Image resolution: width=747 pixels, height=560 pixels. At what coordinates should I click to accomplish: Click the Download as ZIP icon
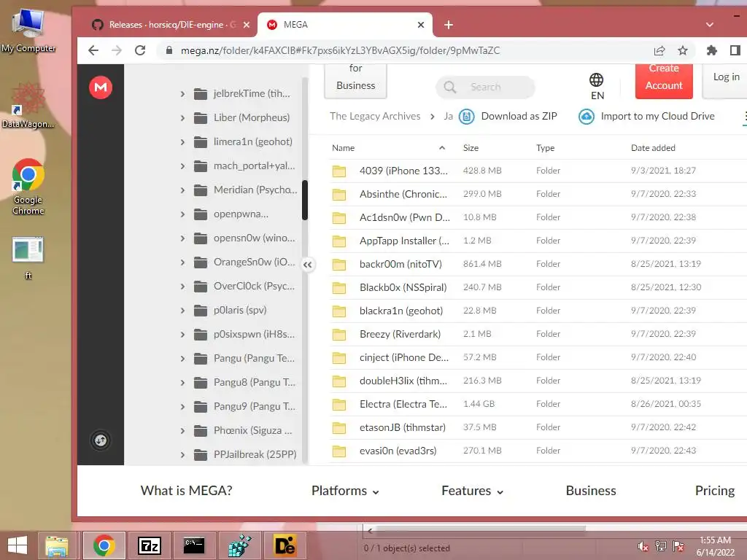coord(466,116)
